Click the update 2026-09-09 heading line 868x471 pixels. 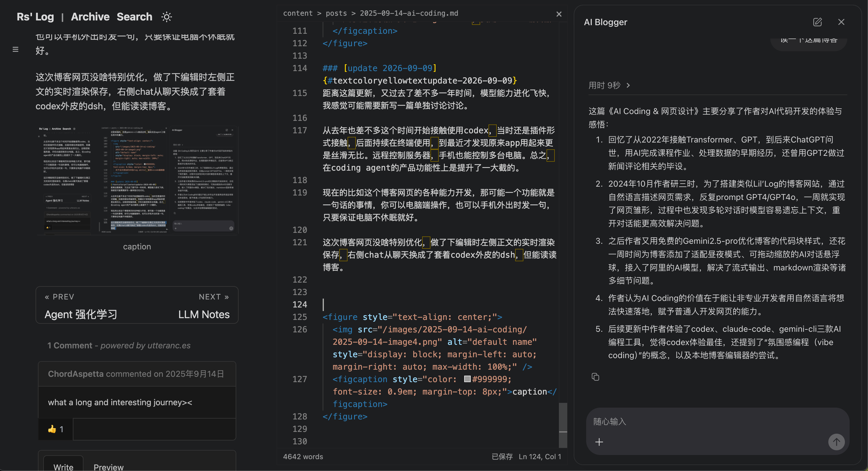click(380, 68)
